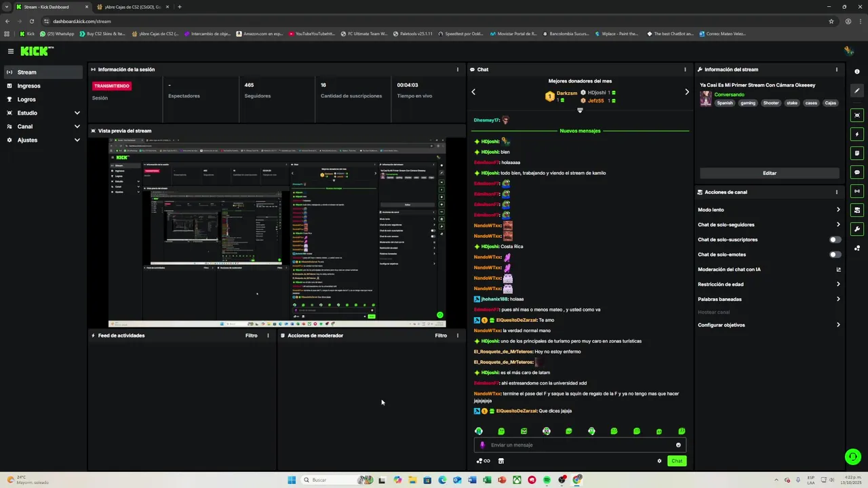Show previous top donors slide
Screen dimensions: 868x488
point(473,91)
